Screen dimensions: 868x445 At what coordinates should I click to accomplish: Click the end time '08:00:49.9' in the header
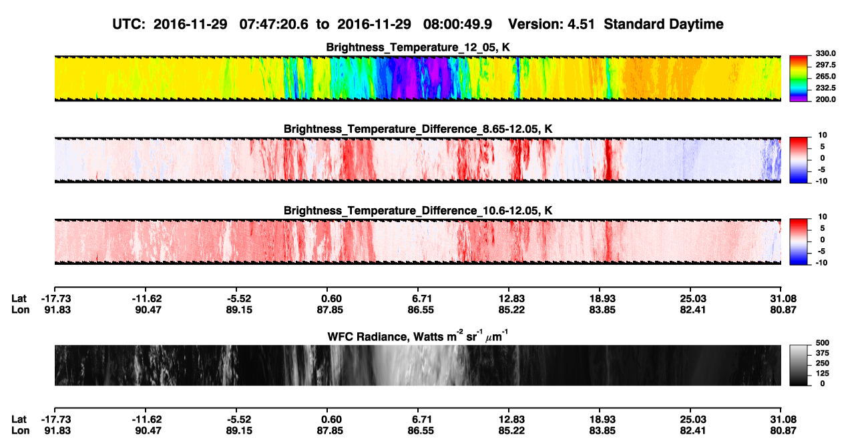tap(458, 24)
